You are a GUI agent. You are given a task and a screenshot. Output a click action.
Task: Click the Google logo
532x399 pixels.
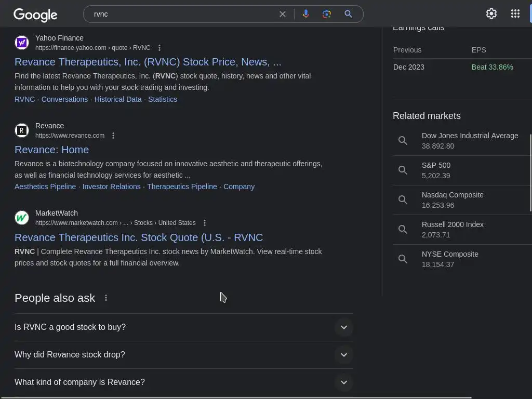tap(35, 15)
